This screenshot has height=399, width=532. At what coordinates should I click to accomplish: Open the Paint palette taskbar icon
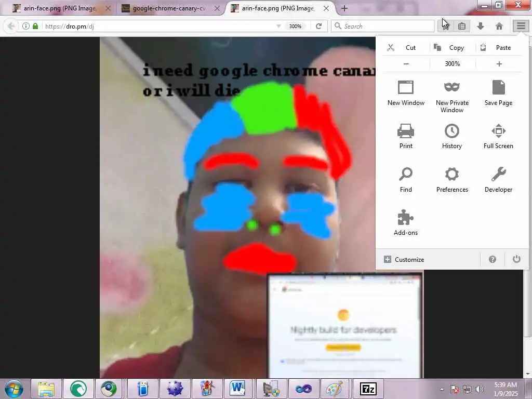pyautogui.click(x=335, y=389)
